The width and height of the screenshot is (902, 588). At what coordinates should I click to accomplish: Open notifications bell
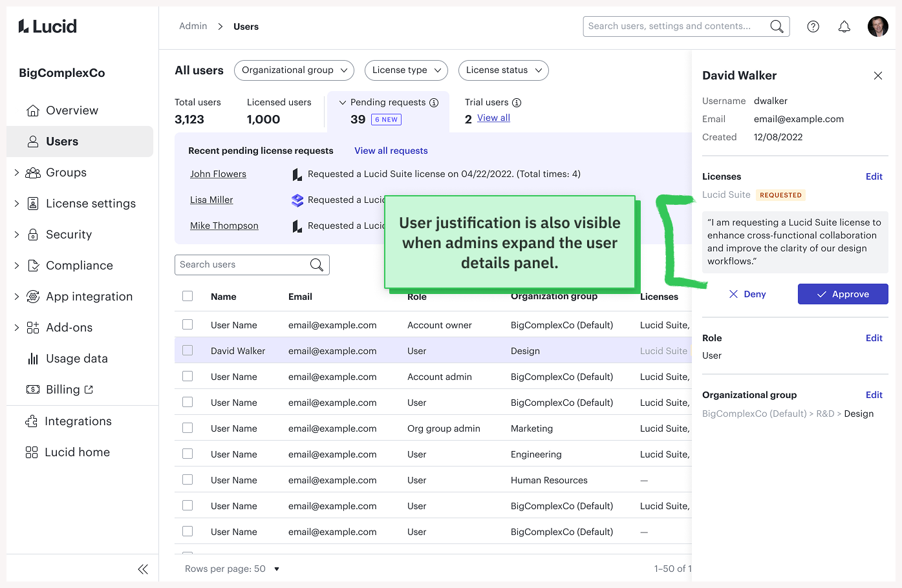pyautogui.click(x=844, y=26)
